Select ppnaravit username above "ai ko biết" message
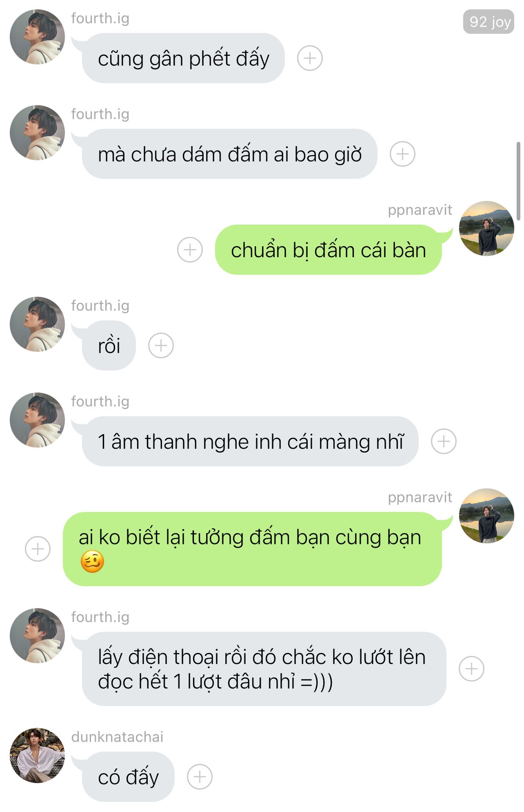 tap(420, 497)
